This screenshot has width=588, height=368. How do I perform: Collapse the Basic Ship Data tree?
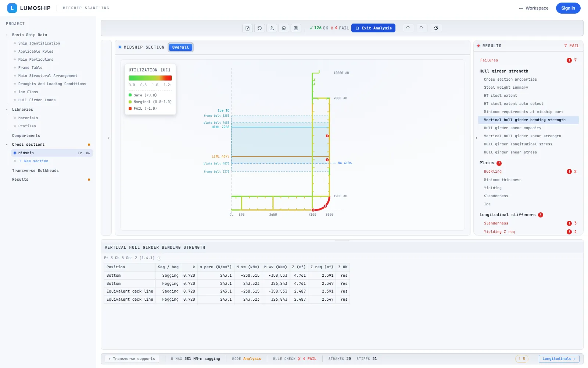click(7, 35)
